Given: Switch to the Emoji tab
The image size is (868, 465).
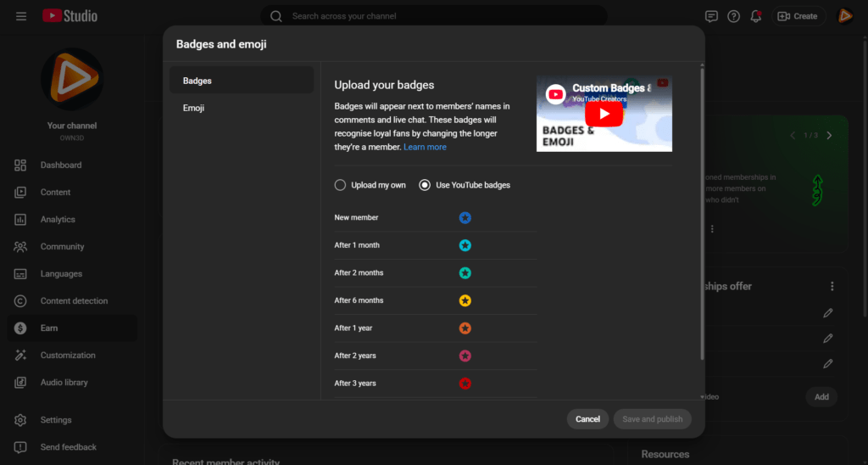Looking at the screenshot, I should [x=193, y=109].
